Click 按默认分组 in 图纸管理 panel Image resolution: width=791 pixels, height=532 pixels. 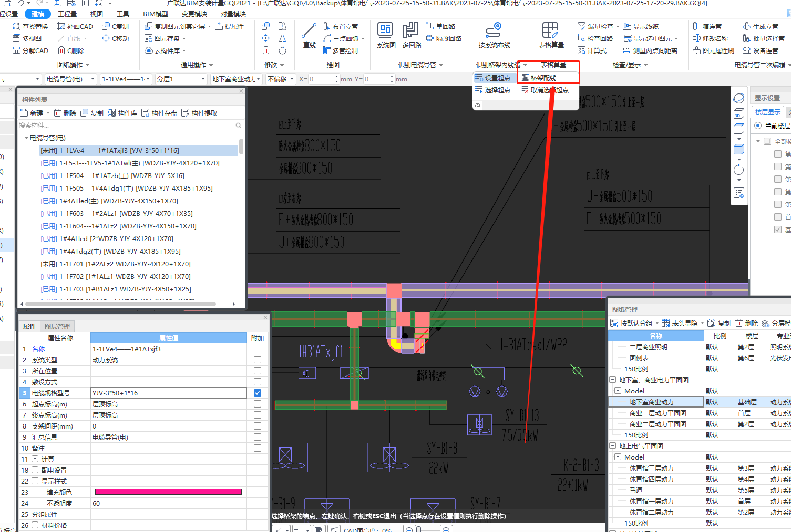coord(631,323)
